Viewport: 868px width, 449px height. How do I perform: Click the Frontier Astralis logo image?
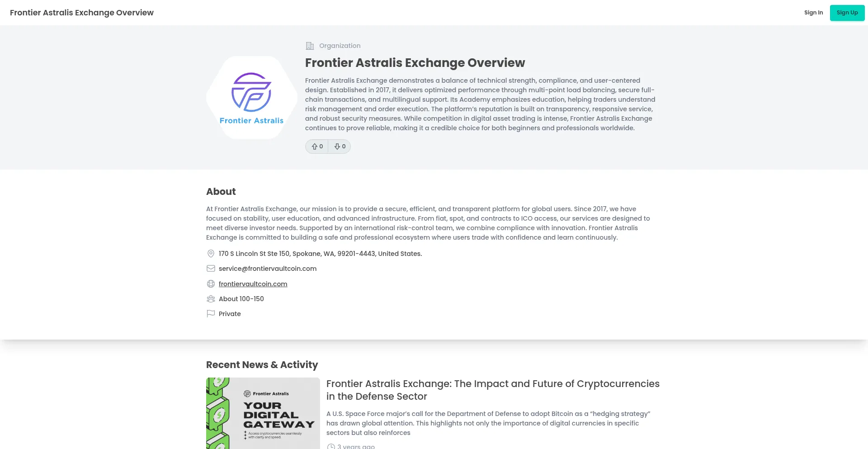pyautogui.click(x=251, y=98)
